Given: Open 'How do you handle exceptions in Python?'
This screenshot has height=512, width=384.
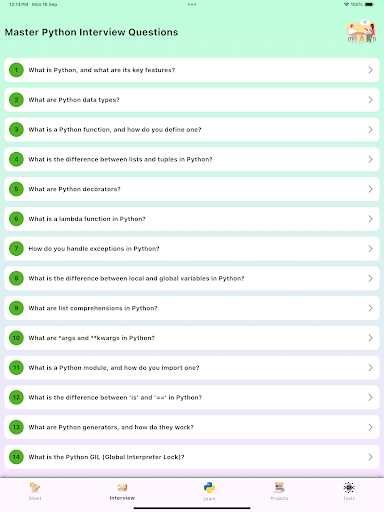Looking at the screenshot, I should pyautogui.click(x=192, y=249).
